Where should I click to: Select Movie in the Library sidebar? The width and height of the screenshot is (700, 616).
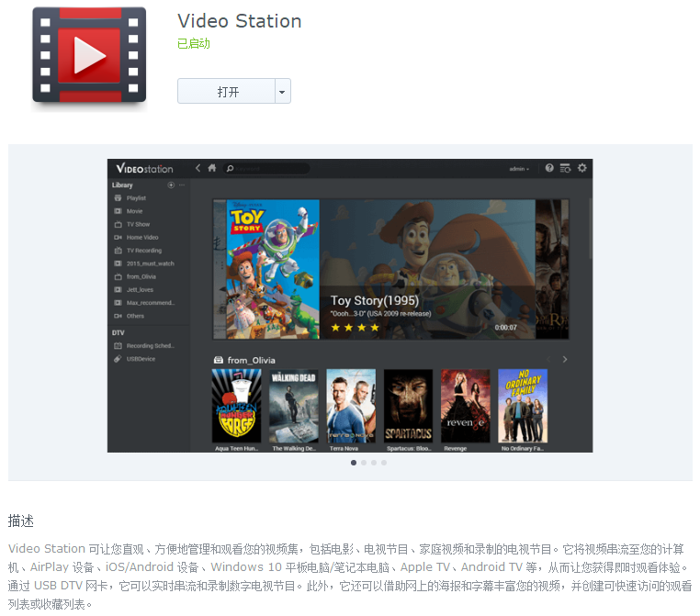pyautogui.click(x=134, y=211)
